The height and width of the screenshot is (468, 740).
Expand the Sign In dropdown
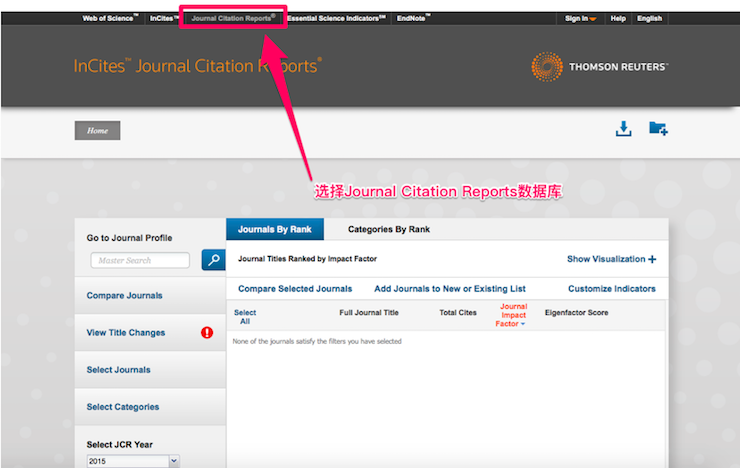(580, 18)
